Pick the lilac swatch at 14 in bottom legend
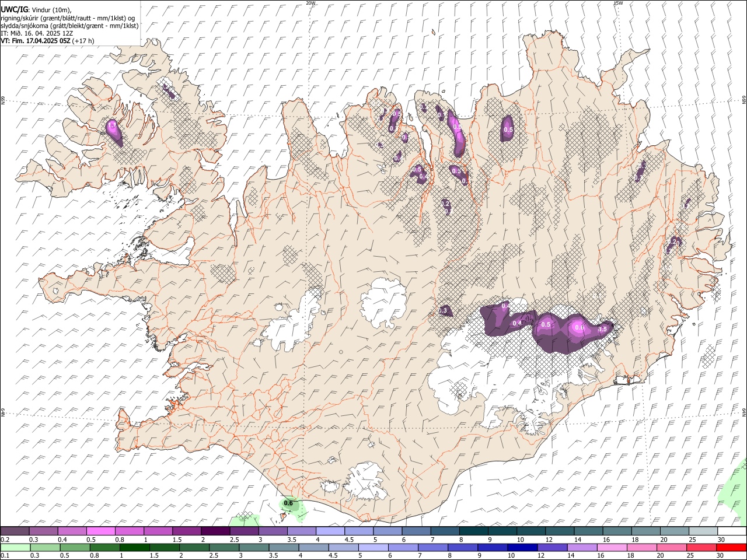Image resolution: width=747 pixels, height=560 pixels. pyautogui.click(x=582, y=547)
